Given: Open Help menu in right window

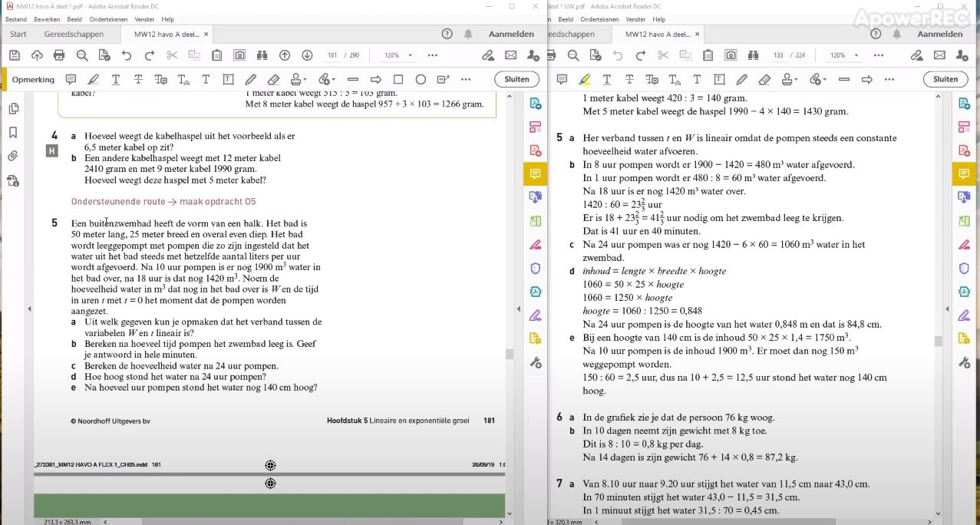Looking at the screenshot, I should click(658, 19).
